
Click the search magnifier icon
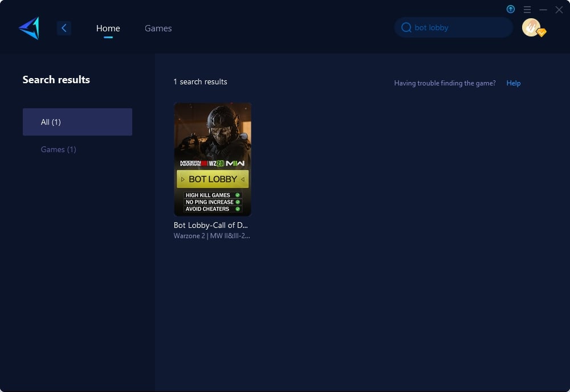tap(406, 27)
